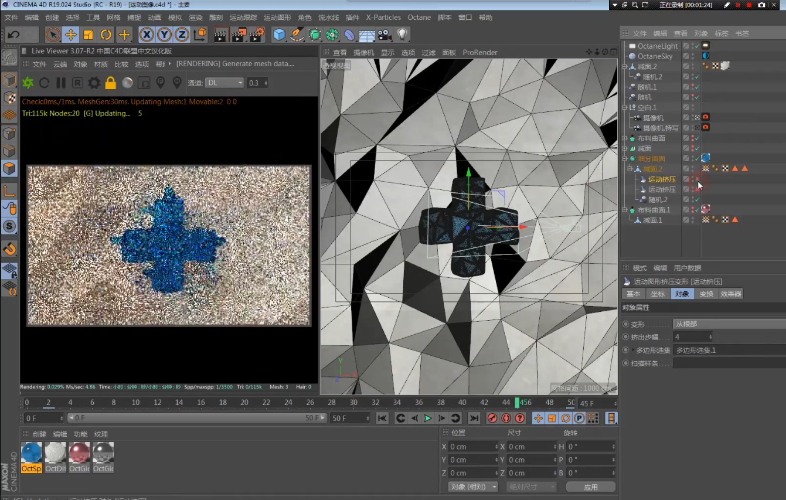Viewport: 786px width, 500px height.
Task: Click the Live Viewer lock resolution icon
Action: 111,83
